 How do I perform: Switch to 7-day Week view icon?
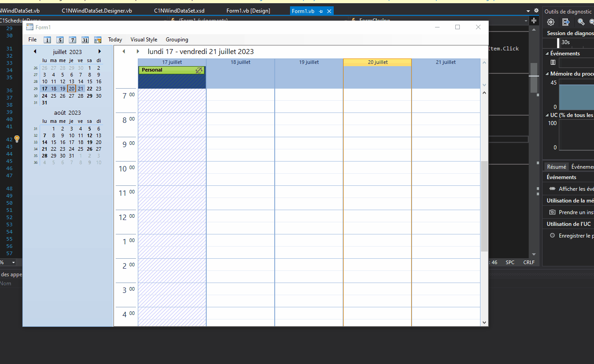(x=73, y=40)
